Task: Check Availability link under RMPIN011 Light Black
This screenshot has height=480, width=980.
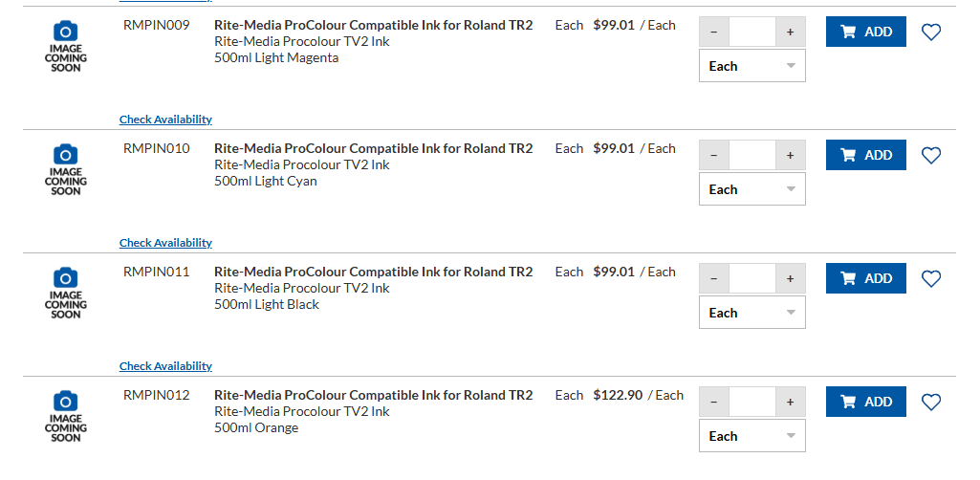Action: pos(165,366)
